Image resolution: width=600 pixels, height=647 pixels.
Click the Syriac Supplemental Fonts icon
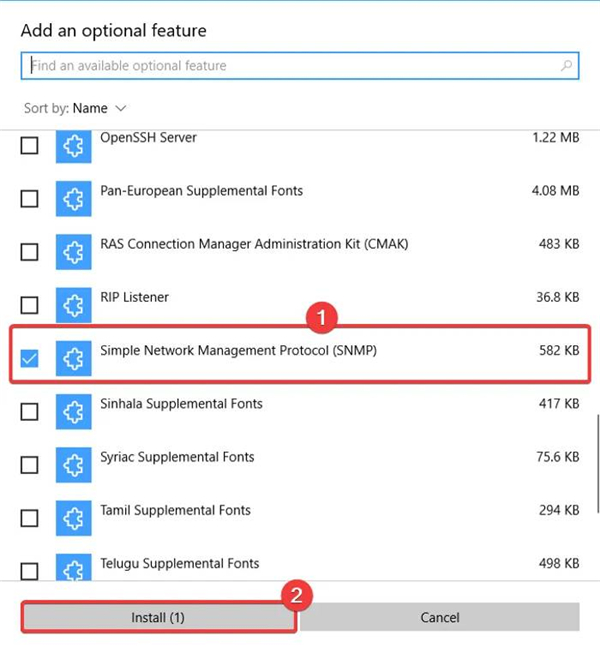(73, 465)
